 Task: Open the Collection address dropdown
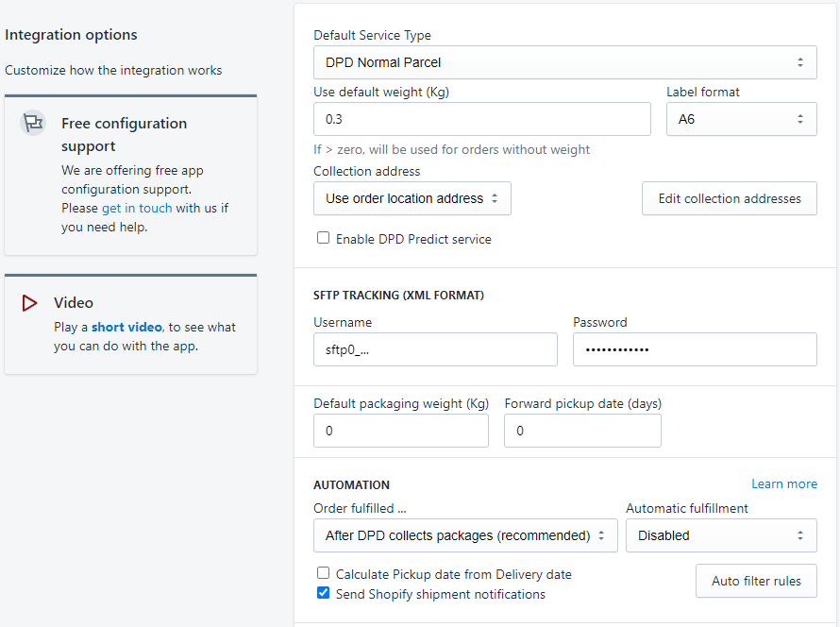(412, 198)
